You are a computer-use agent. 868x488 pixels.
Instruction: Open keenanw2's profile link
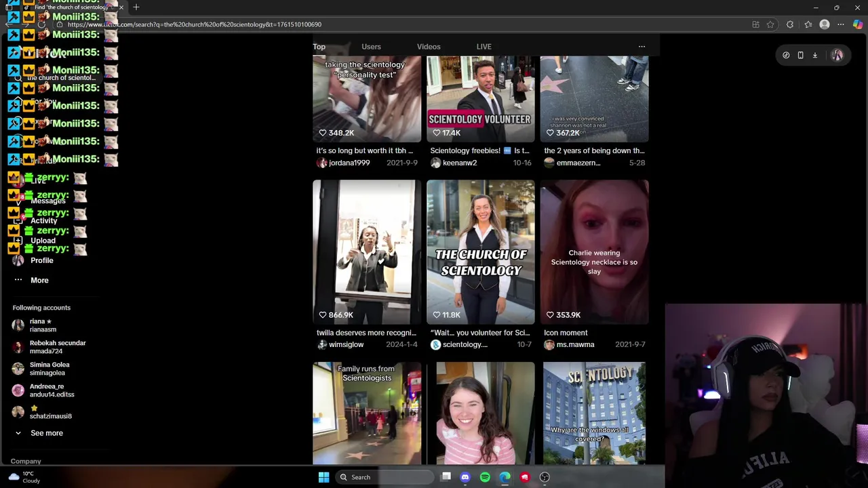point(460,163)
